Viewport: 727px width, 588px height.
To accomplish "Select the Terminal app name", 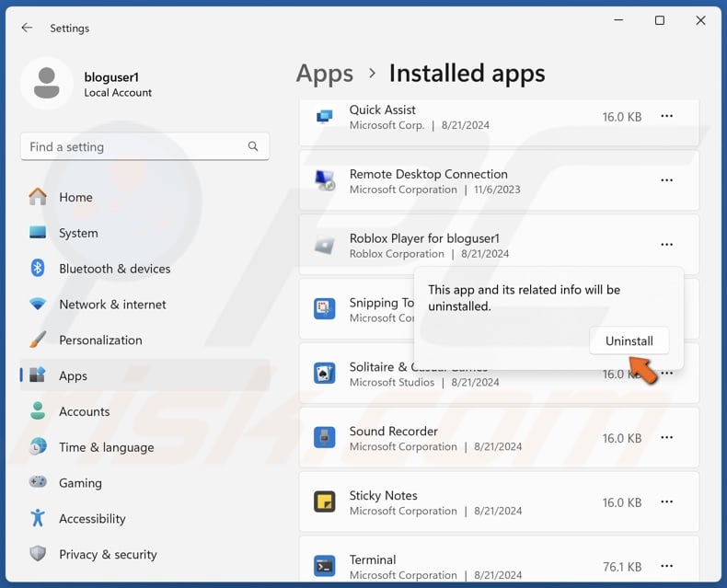I will point(373,559).
